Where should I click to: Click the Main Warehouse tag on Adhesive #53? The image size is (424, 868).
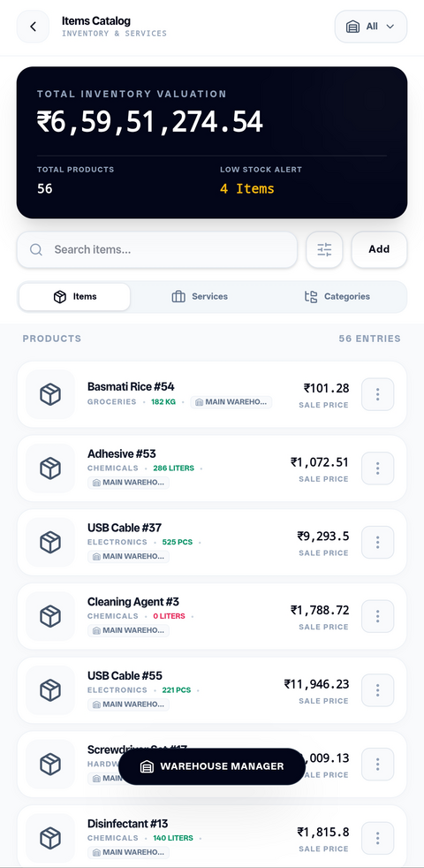point(128,482)
